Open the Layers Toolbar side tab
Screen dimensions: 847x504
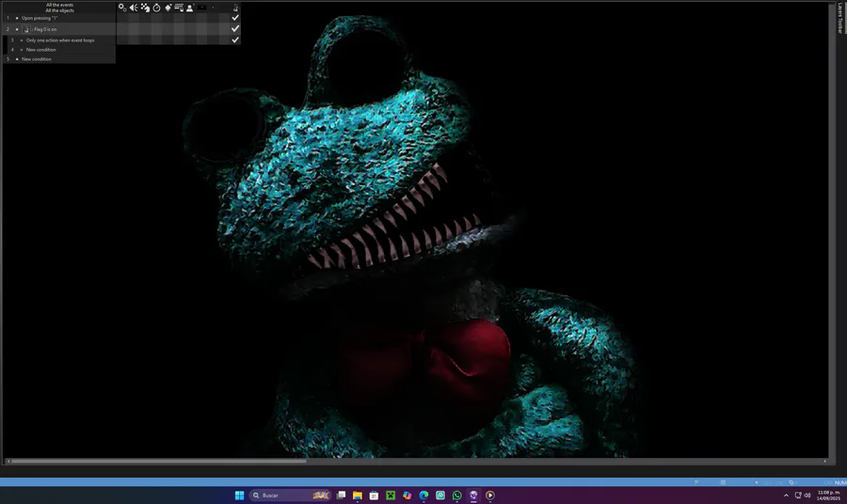pos(840,19)
